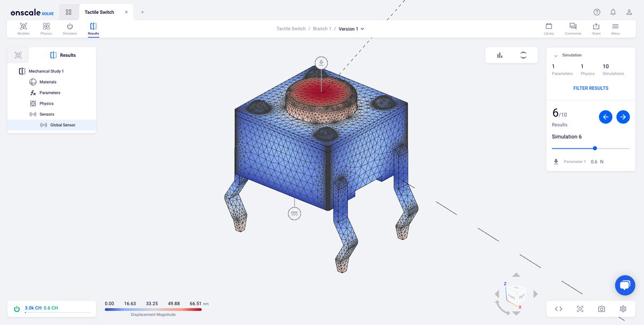Collapse the Simulation panel chevron
This screenshot has width=644, height=325.
point(555,55)
